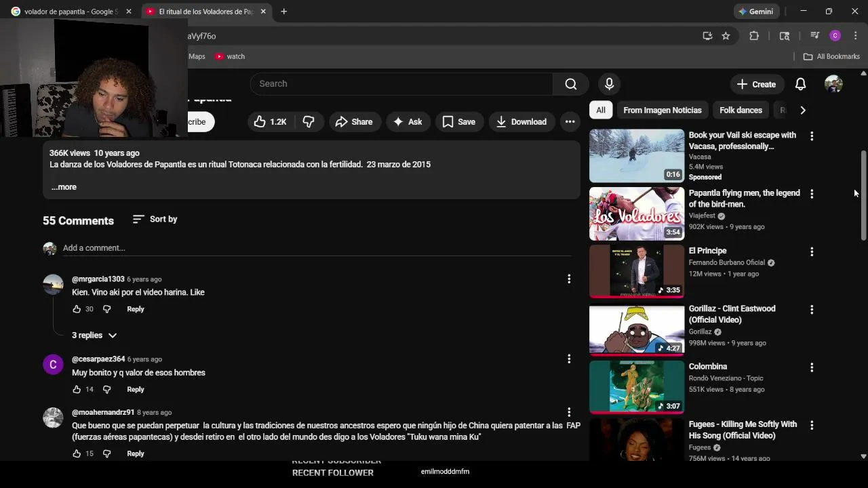The width and height of the screenshot is (868, 488).
Task: Click the YouTube search magnifier button
Action: [571, 84]
